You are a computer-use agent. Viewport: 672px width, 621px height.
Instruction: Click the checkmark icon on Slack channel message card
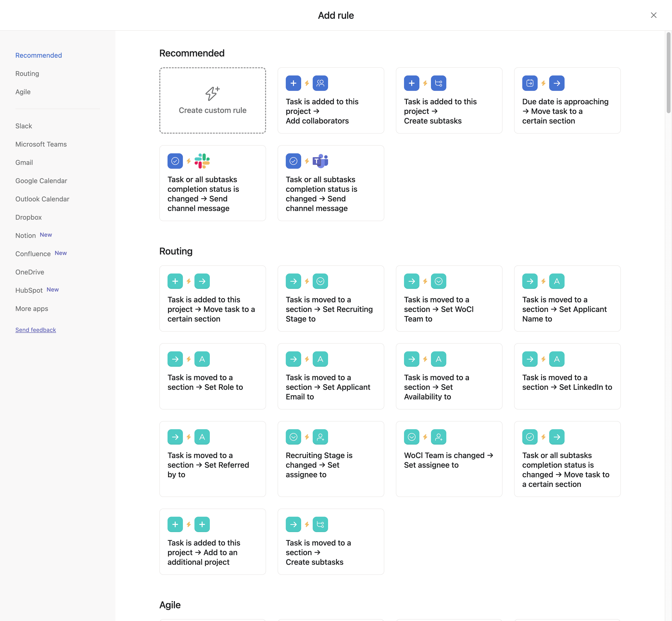(x=175, y=161)
